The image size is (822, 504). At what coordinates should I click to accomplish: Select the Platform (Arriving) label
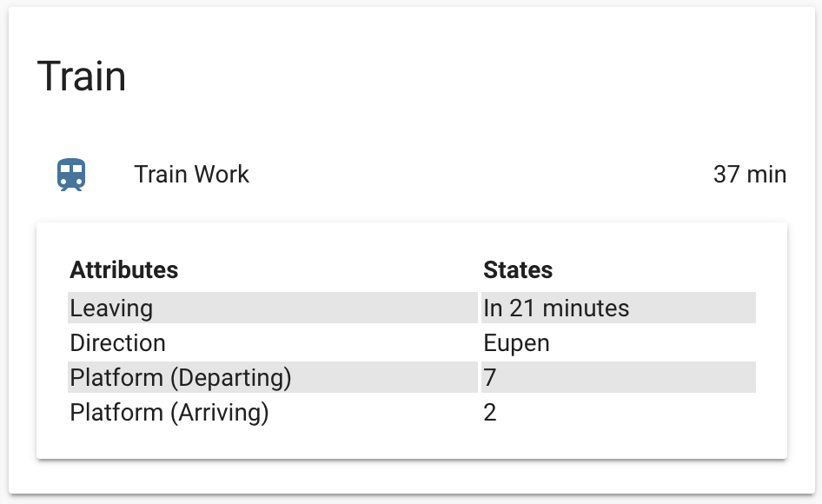pos(169,413)
